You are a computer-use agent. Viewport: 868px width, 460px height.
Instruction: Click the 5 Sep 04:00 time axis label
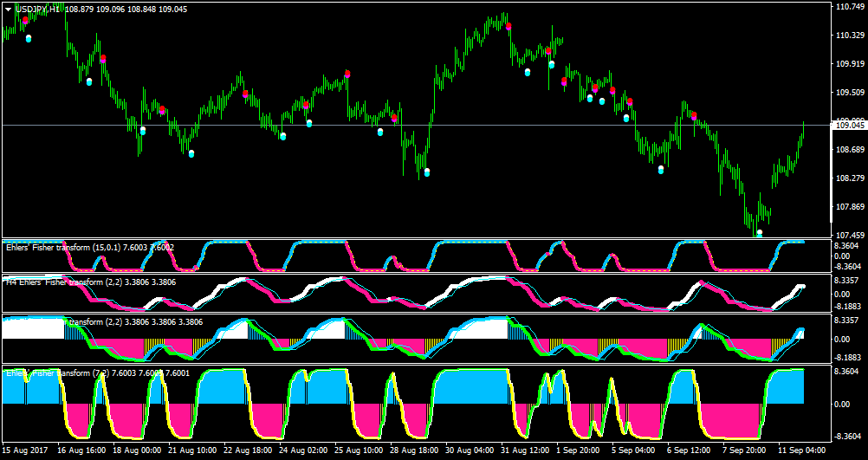633,450
